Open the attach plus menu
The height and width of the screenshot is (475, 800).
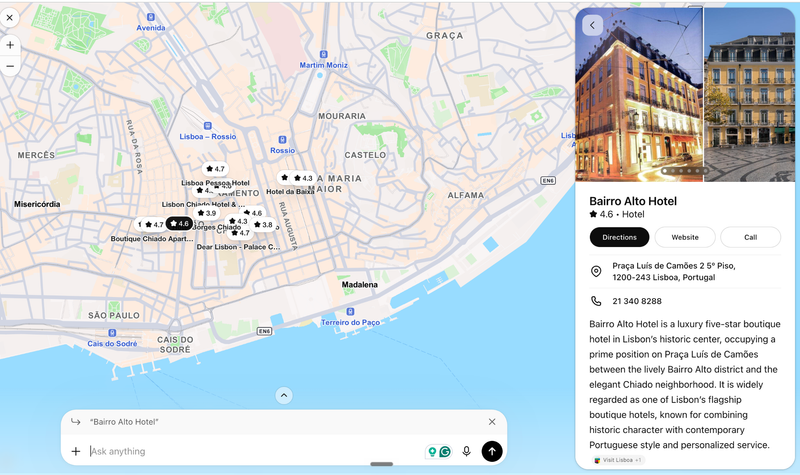76,451
